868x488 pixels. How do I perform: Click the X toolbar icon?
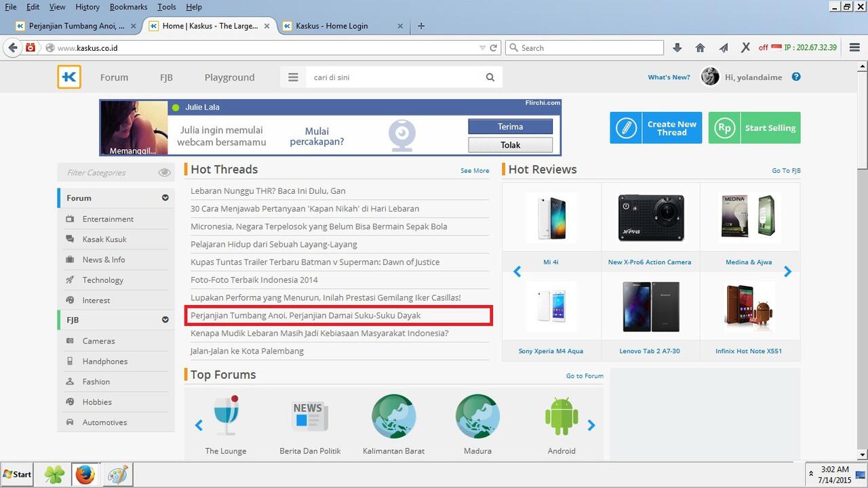tap(745, 47)
